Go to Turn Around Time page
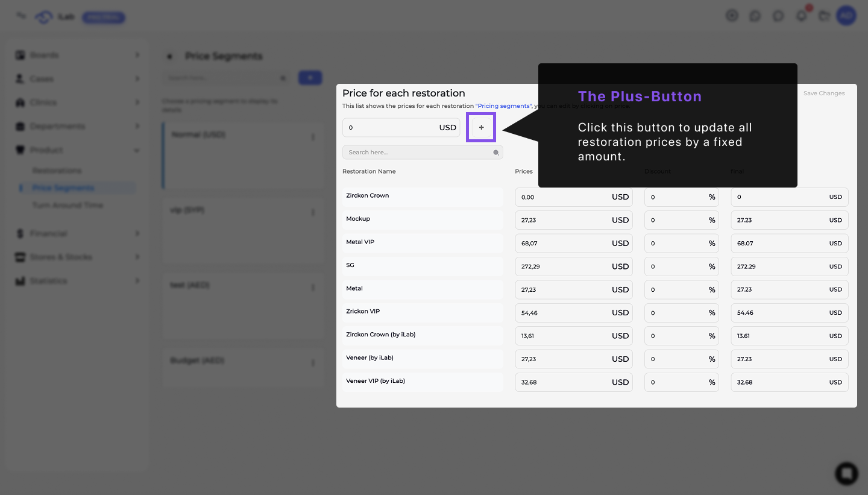The width and height of the screenshot is (868, 495). (68, 205)
